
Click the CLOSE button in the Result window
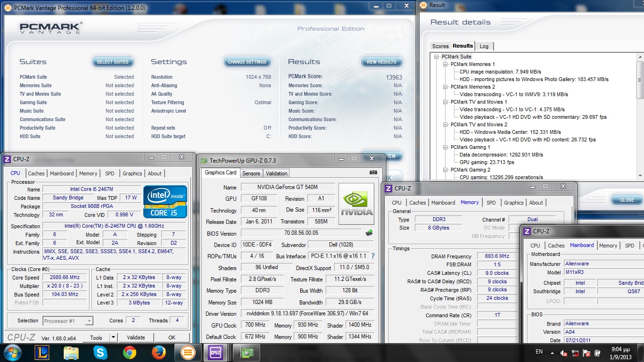[x=627, y=200]
